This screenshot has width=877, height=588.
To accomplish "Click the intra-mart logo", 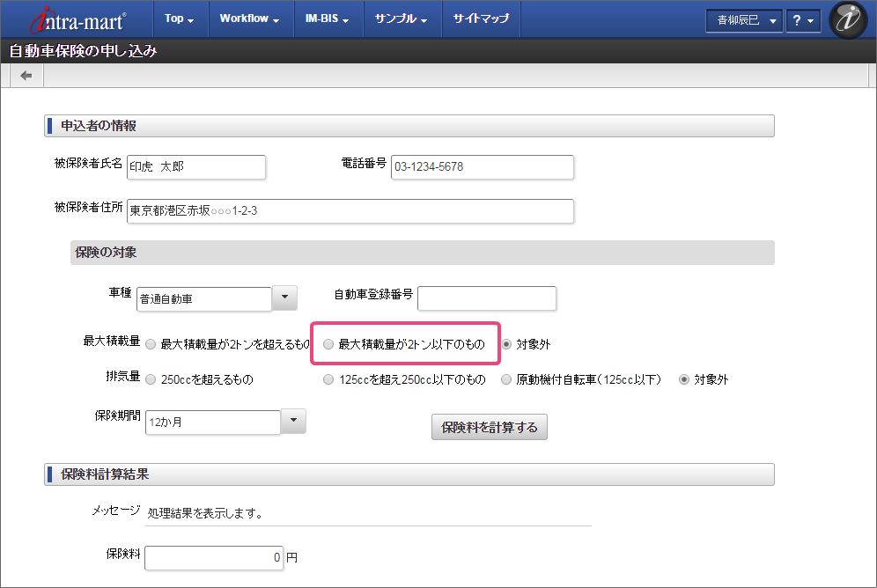I will [77, 19].
